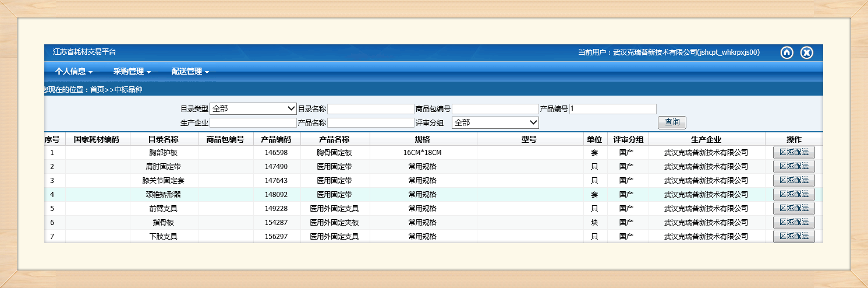This screenshot has width=868, height=288.
Task: Click the 首页 breadcrumb link
Action: click(x=97, y=90)
